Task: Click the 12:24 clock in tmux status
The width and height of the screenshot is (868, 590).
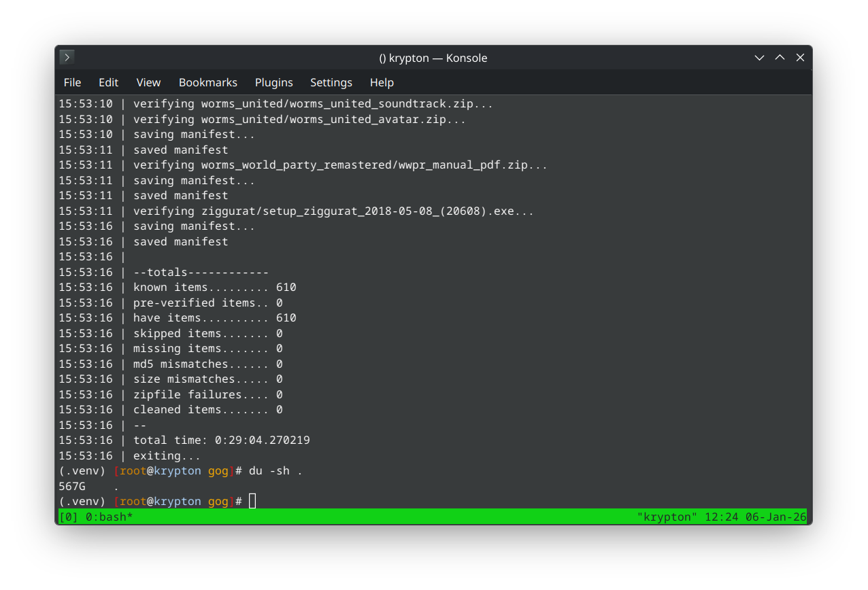Action: click(718, 517)
